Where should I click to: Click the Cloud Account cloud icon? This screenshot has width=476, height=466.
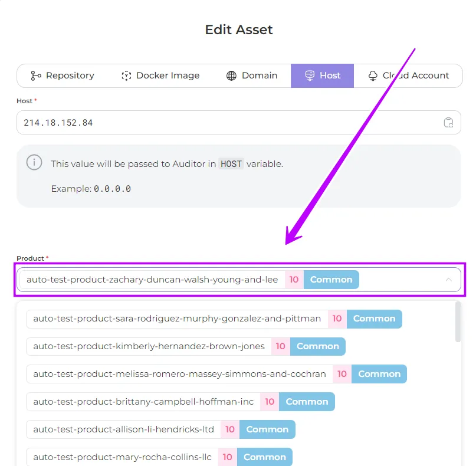(373, 76)
